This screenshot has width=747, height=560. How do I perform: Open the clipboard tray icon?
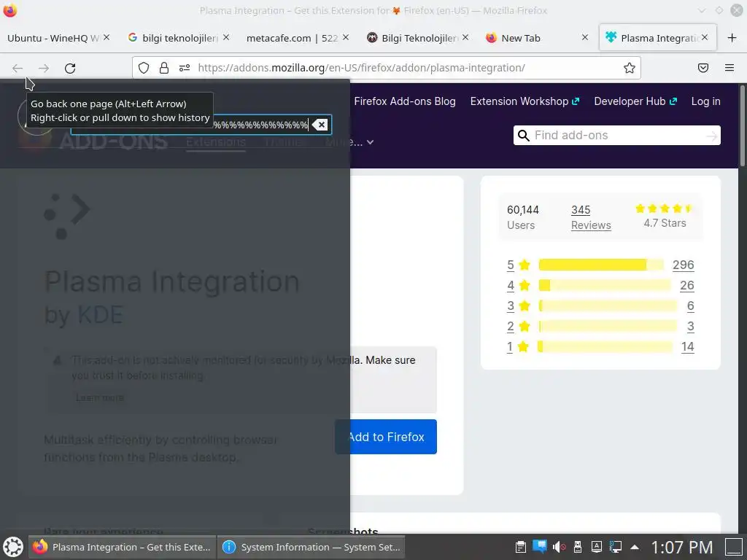(521, 547)
